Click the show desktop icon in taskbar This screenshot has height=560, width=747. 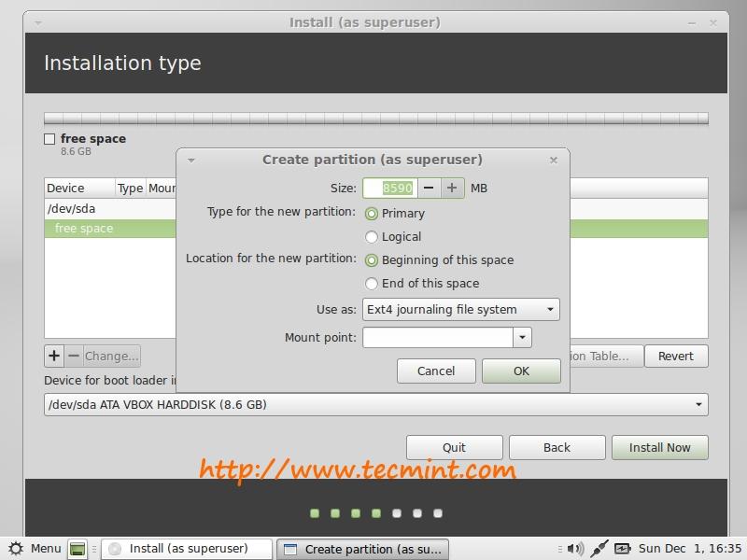(78, 549)
